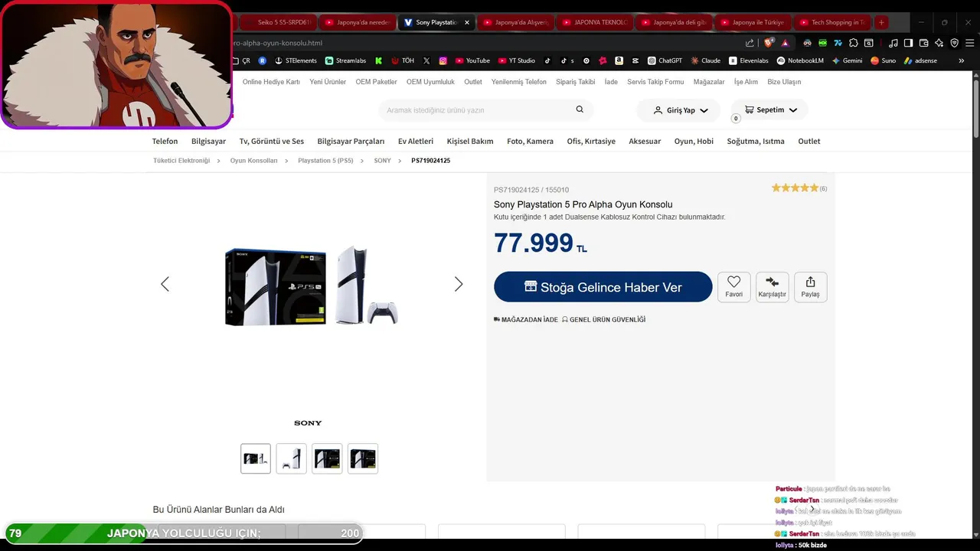Open the ChatGPT bookmark
The width and height of the screenshot is (980, 551).
[665, 60]
